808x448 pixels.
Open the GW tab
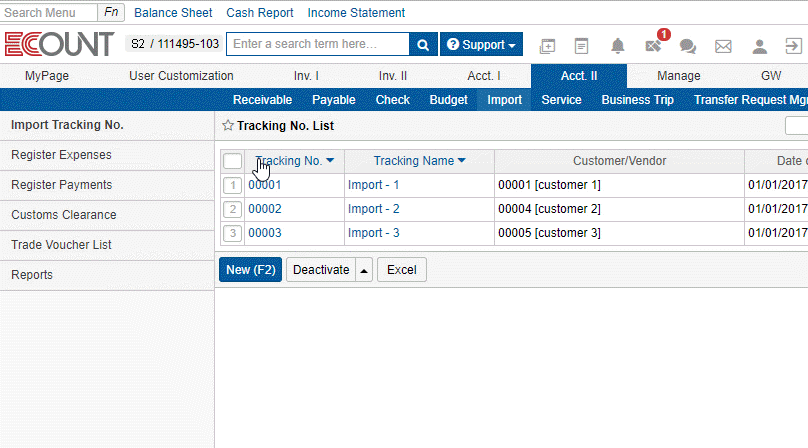point(771,76)
